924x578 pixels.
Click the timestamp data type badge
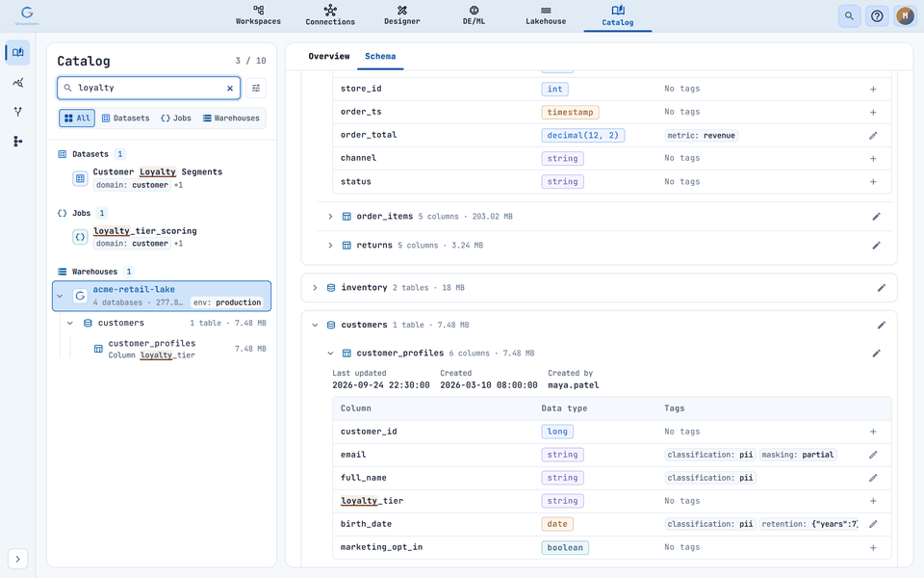pyautogui.click(x=570, y=112)
